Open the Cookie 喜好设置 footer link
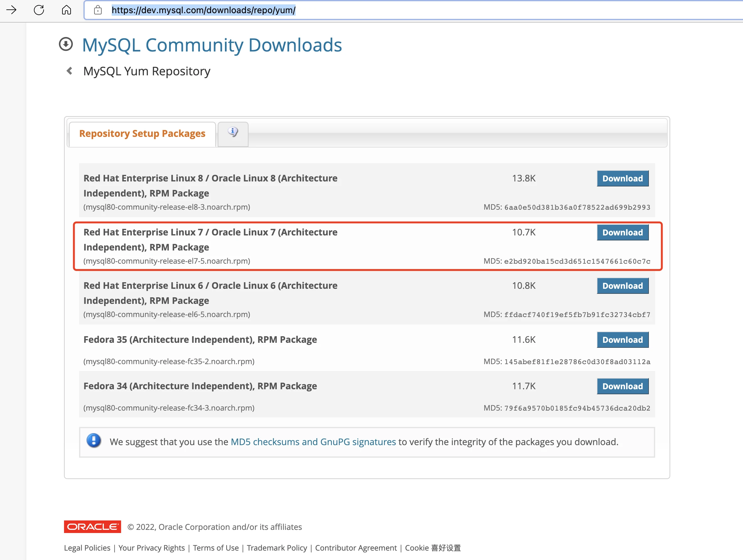 pos(433,548)
